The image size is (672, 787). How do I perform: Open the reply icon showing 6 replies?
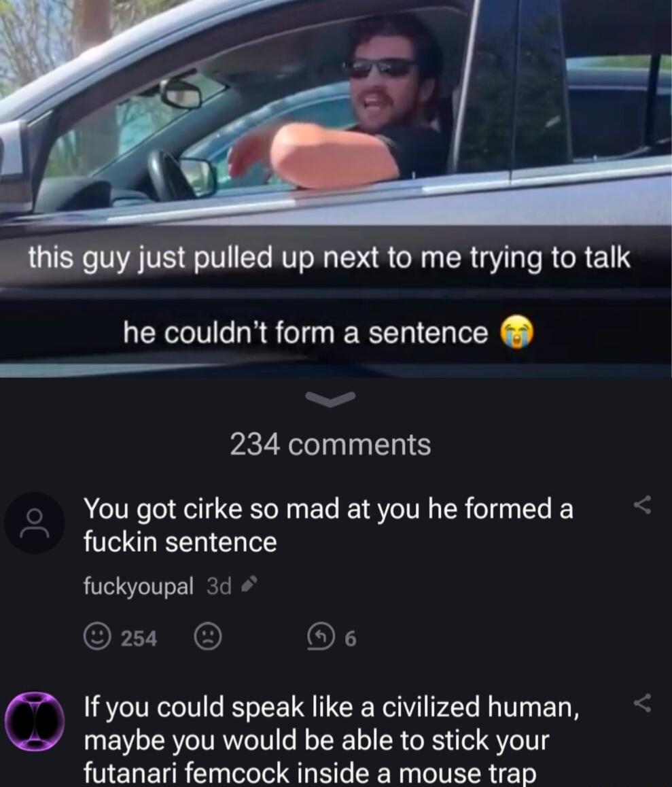321,636
